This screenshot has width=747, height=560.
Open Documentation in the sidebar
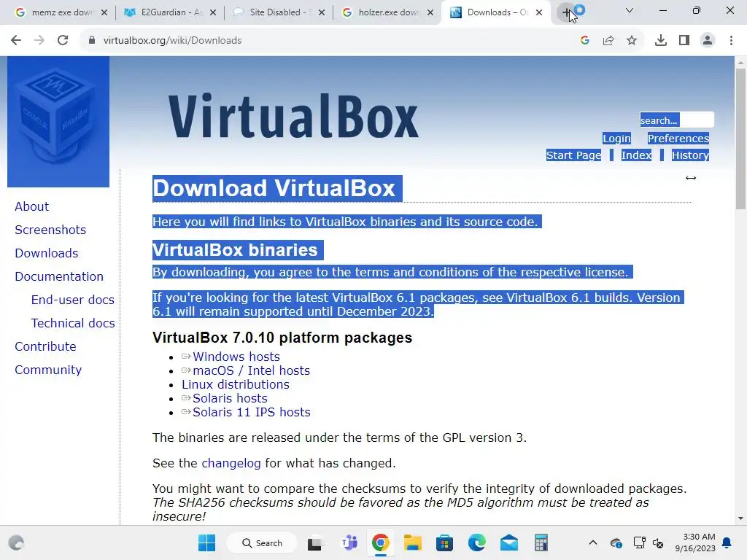click(x=58, y=276)
